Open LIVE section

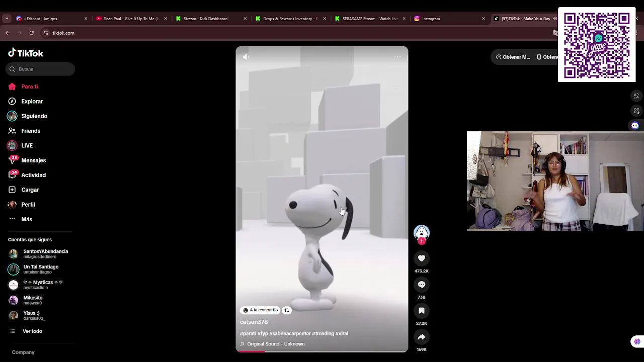coord(27,145)
